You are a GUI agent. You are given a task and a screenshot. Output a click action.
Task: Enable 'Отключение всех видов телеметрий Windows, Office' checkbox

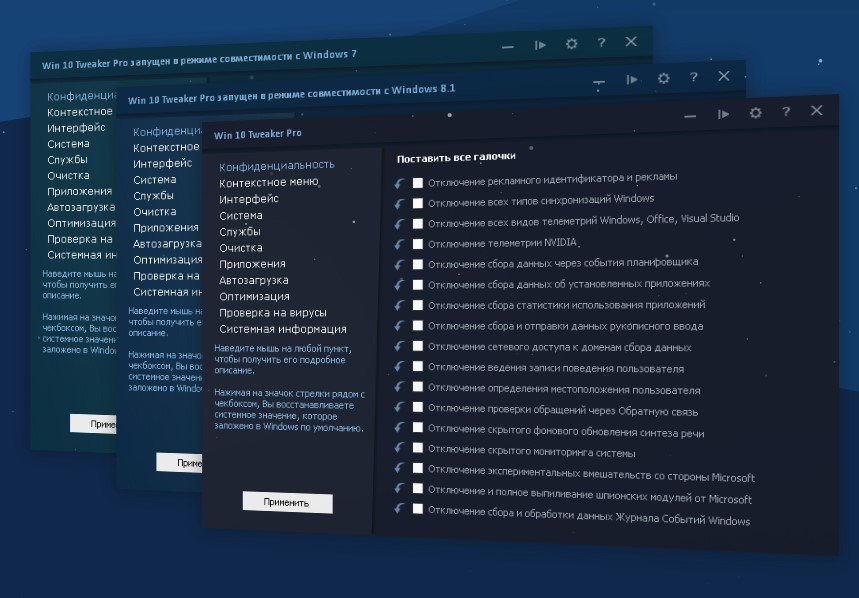coord(418,223)
